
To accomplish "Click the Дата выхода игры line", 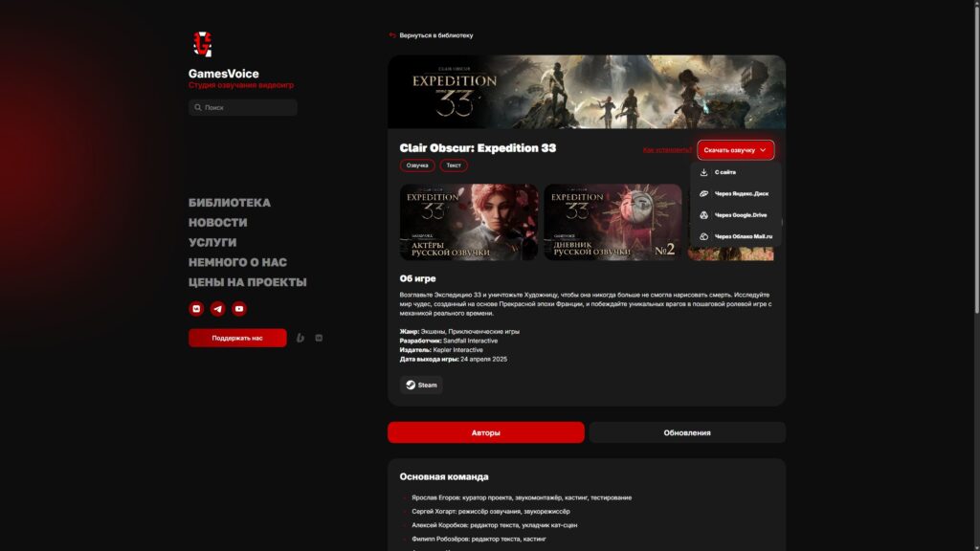I will 453,360.
